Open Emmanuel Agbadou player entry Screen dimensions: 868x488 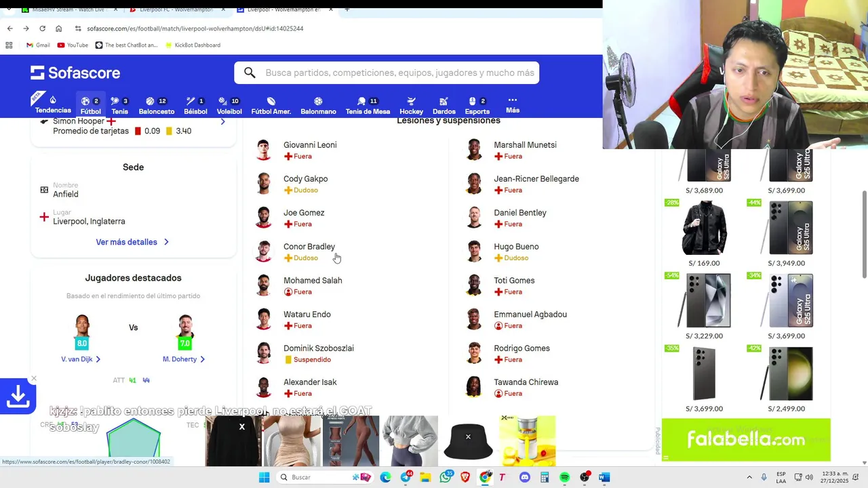[530, 314]
